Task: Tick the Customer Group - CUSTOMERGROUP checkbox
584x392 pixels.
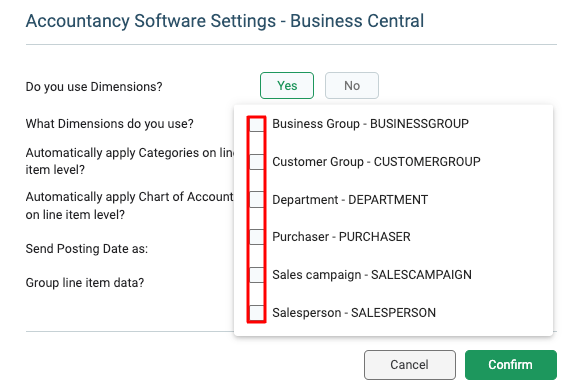Action: (257, 162)
